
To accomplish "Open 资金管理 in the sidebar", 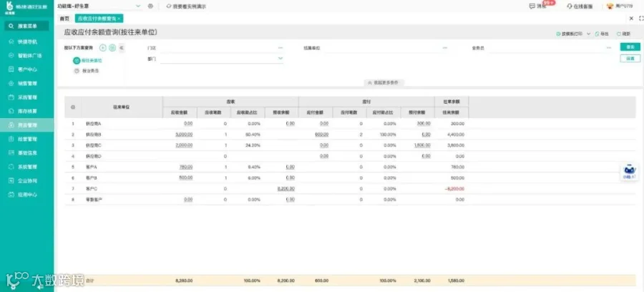I will pos(26,125).
